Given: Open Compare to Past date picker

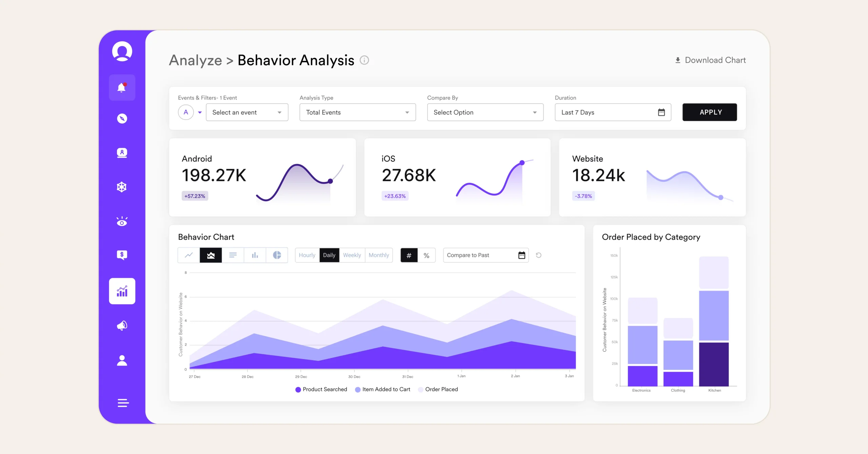Looking at the screenshot, I should [x=486, y=255].
